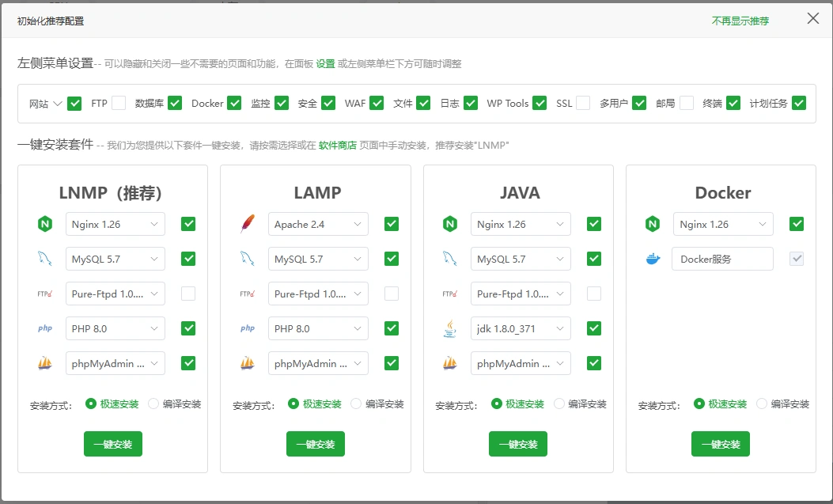833x504 pixels.
Task: Click the MySQL dolphin icon in JAVA card
Action: pos(450,260)
